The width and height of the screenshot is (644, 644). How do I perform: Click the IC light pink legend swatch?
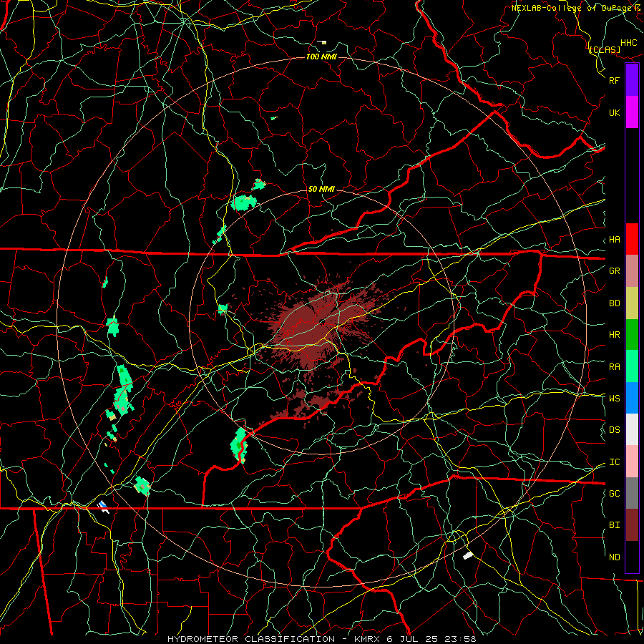[632, 462]
